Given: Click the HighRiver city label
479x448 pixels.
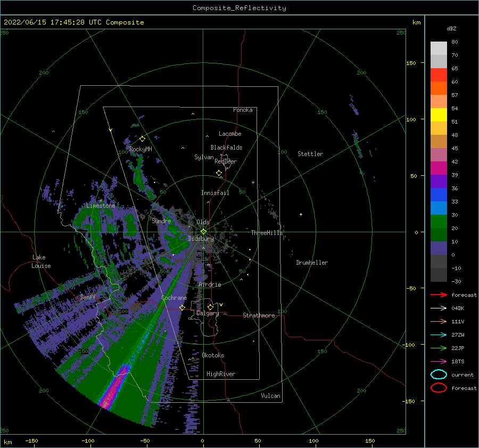Looking at the screenshot, I should pyautogui.click(x=221, y=374).
